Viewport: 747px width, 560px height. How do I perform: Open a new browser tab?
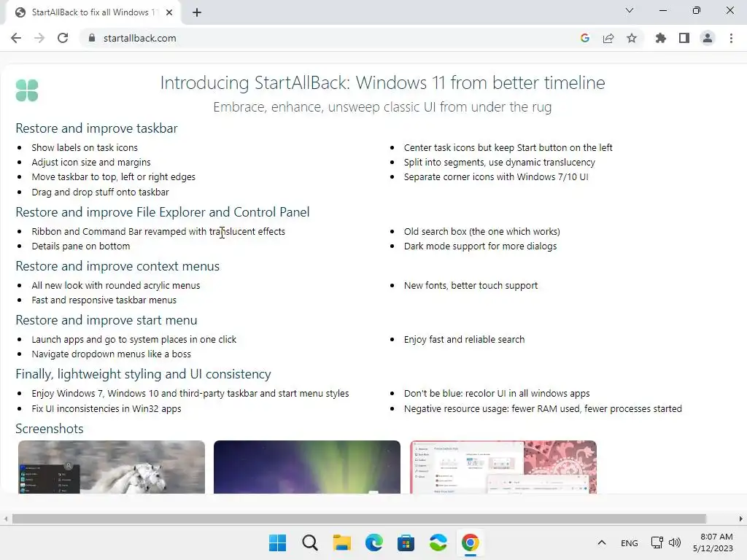(x=197, y=12)
